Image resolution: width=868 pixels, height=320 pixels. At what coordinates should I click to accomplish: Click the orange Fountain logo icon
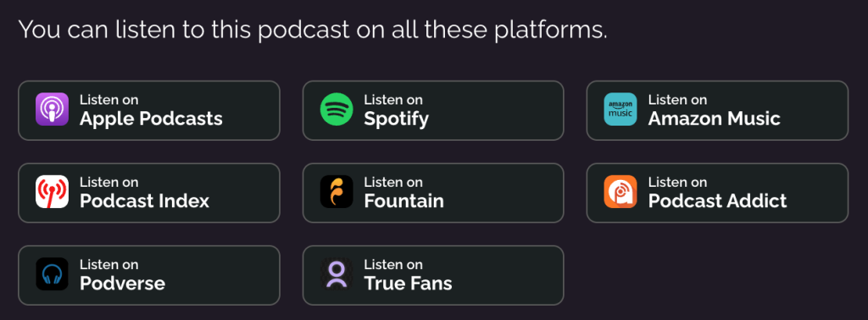pyautogui.click(x=337, y=192)
